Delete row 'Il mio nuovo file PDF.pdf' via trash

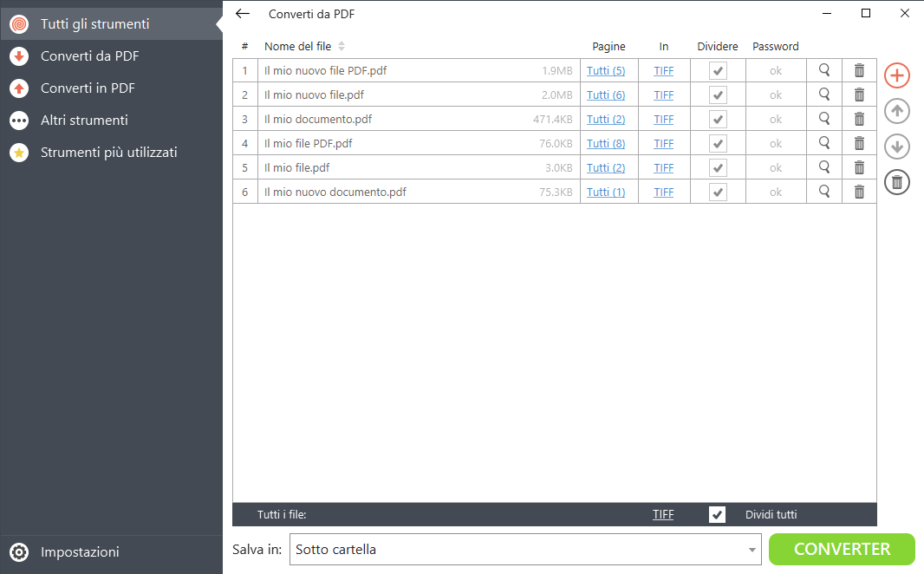[x=859, y=71]
